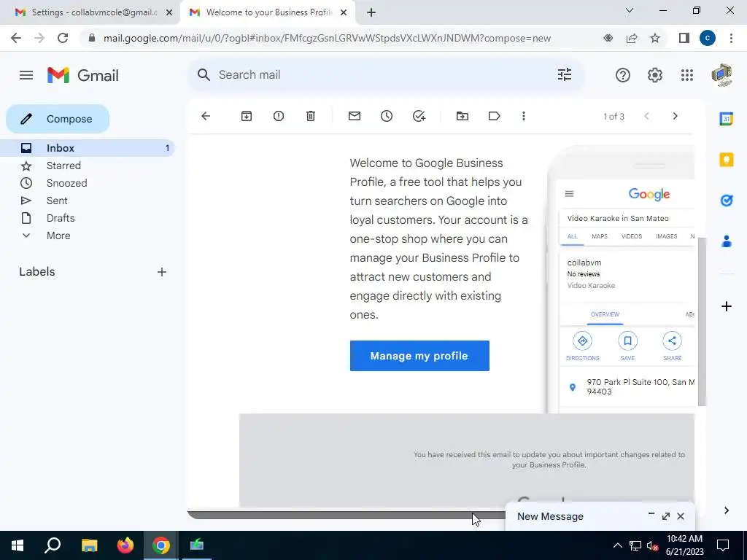Image resolution: width=747 pixels, height=560 pixels.
Task: Share this page icon in address bar
Action: click(632, 38)
